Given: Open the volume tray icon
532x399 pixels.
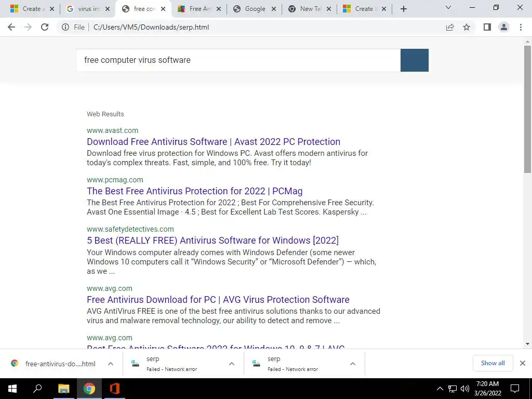Looking at the screenshot, I should [x=465, y=389].
